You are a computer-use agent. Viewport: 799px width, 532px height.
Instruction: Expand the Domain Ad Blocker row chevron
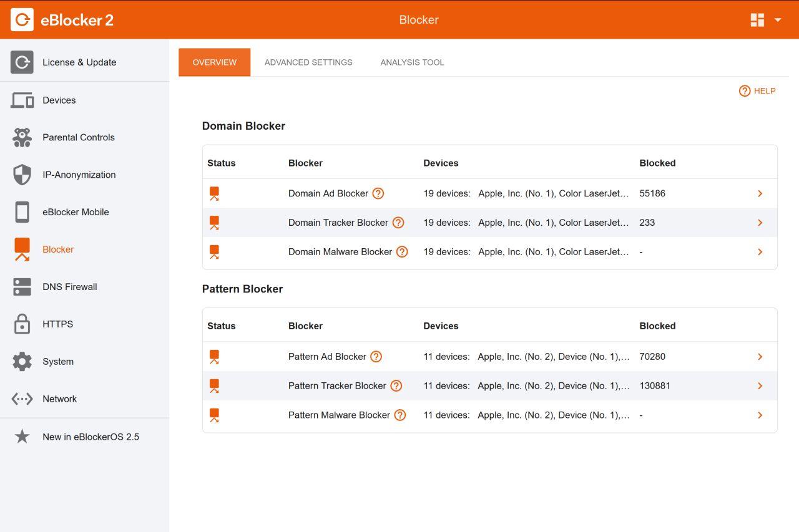click(x=760, y=193)
